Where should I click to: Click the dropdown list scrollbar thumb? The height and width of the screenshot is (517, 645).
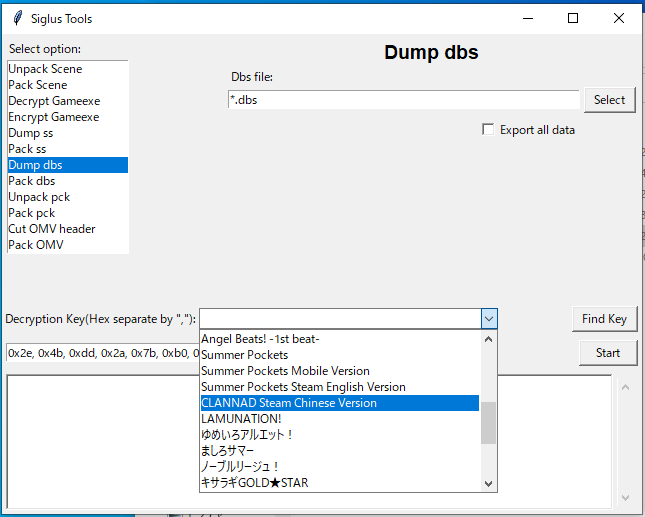488,423
